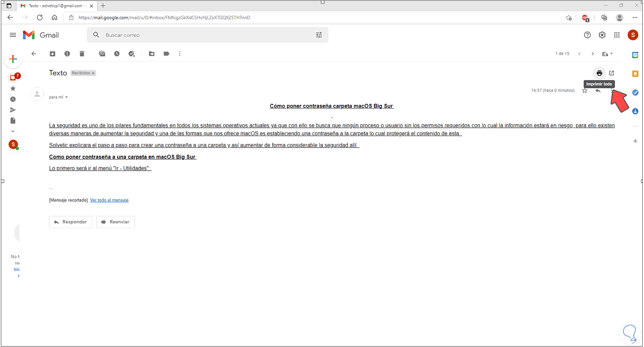644x347 pixels.
Task: Click the '1 de 15' conversation counter
Action: click(x=562, y=54)
